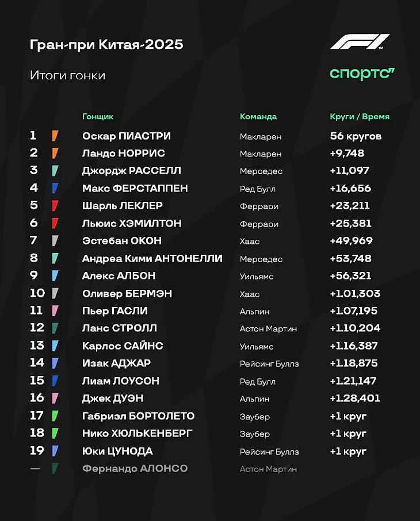Image resolution: width=420 pixels, height=521 pixels.
Task: Click the Гран-при Китая-2025 title
Action: point(106,45)
